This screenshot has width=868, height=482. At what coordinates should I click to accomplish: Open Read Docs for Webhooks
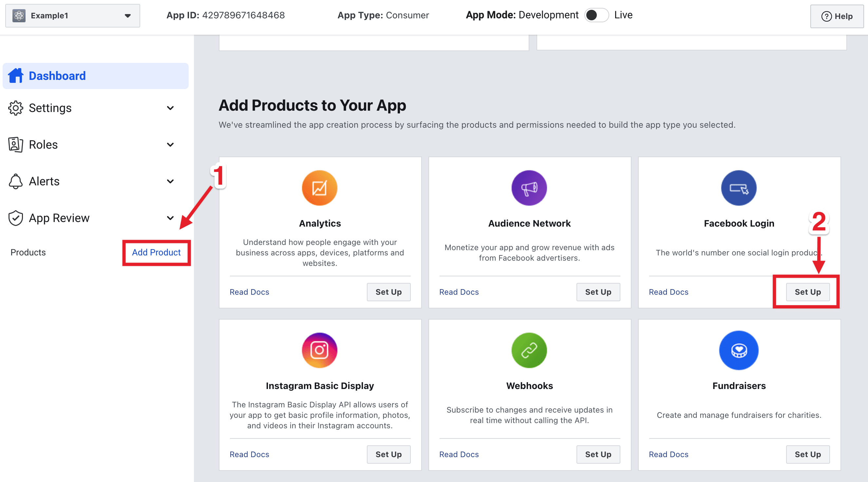coord(459,454)
